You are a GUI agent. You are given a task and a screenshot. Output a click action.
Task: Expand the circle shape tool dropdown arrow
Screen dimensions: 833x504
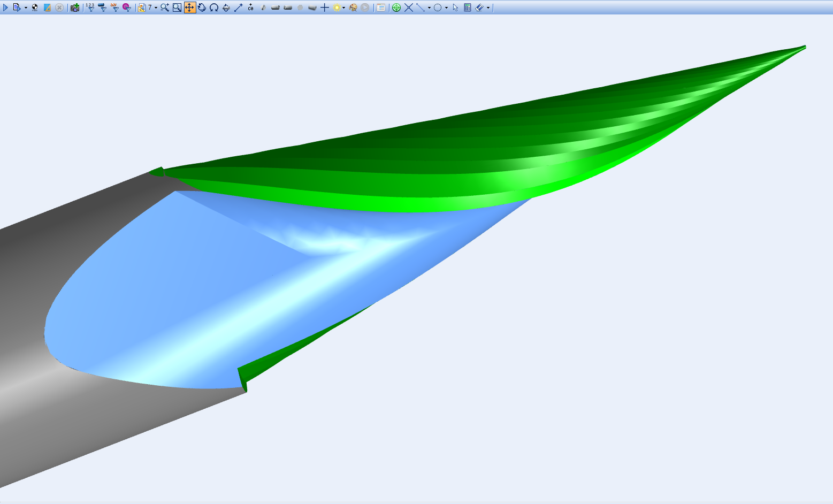tap(446, 8)
